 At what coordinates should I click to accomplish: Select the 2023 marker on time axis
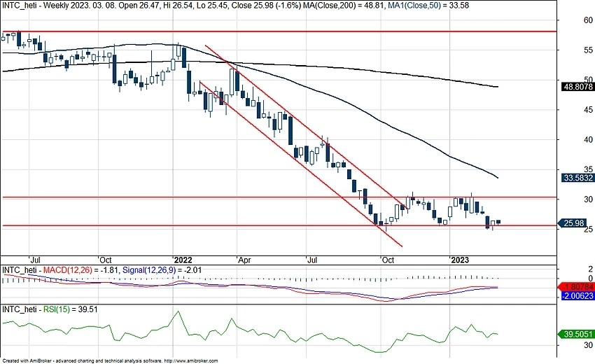click(x=460, y=259)
